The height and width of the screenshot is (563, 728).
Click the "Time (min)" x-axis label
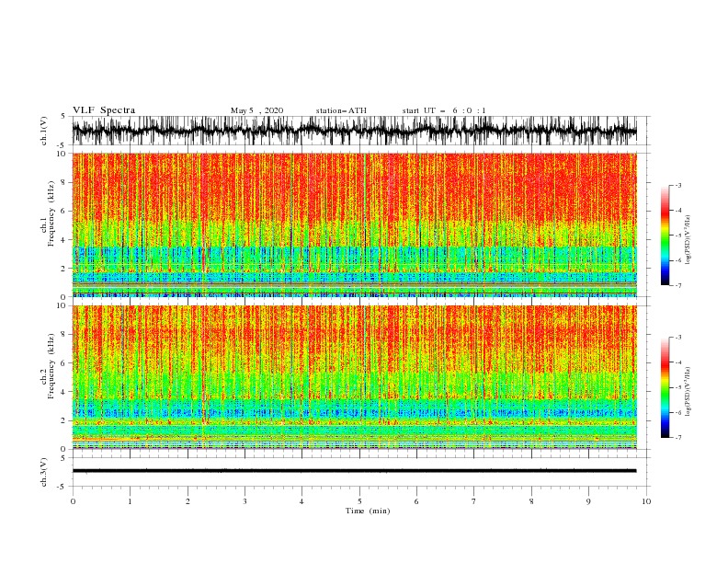tap(368, 511)
